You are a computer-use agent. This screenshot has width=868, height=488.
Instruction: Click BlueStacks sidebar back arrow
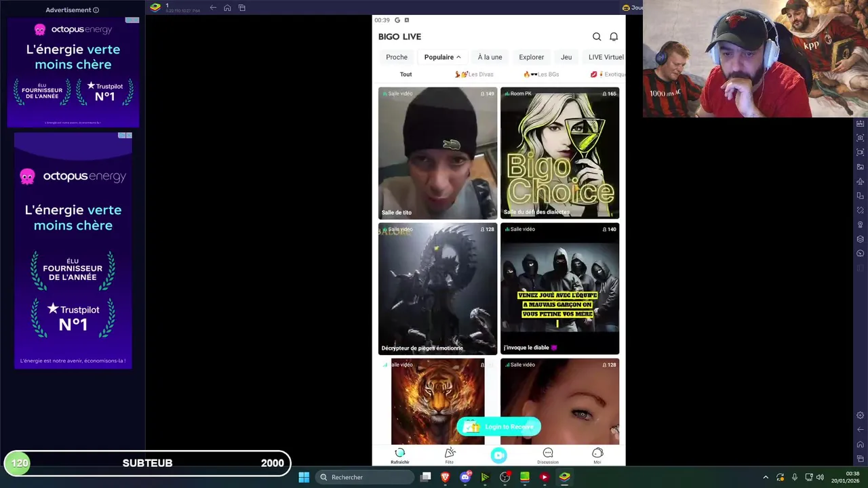click(x=861, y=430)
